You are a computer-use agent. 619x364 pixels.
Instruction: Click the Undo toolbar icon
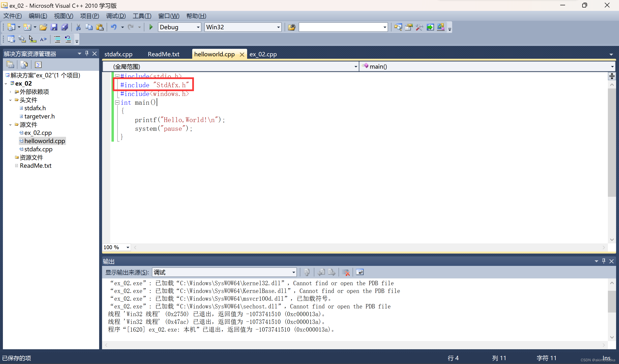tap(114, 27)
